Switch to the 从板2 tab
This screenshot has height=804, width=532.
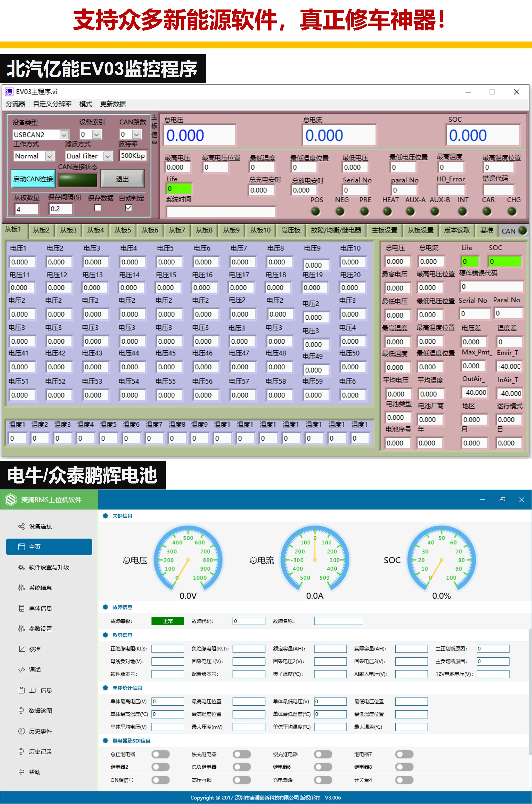(x=41, y=230)
